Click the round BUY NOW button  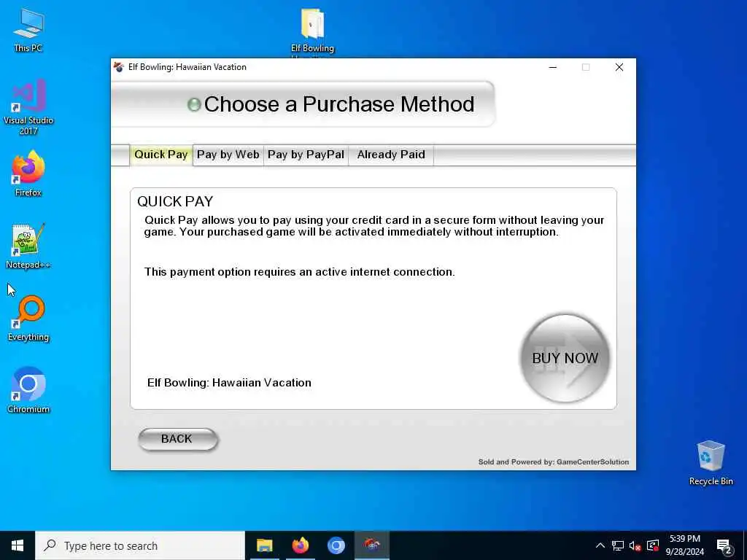[565, 358]
